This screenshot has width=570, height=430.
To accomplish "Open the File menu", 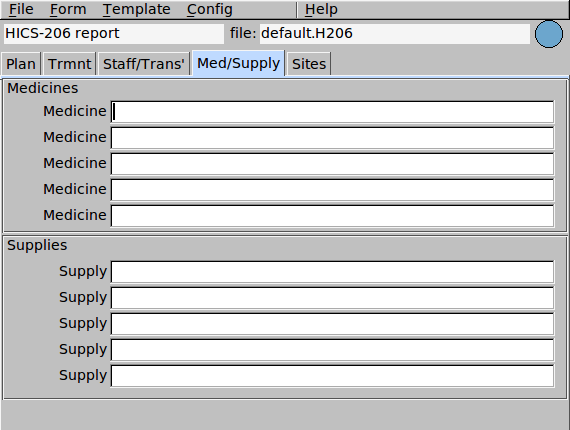I will [21, 9].
